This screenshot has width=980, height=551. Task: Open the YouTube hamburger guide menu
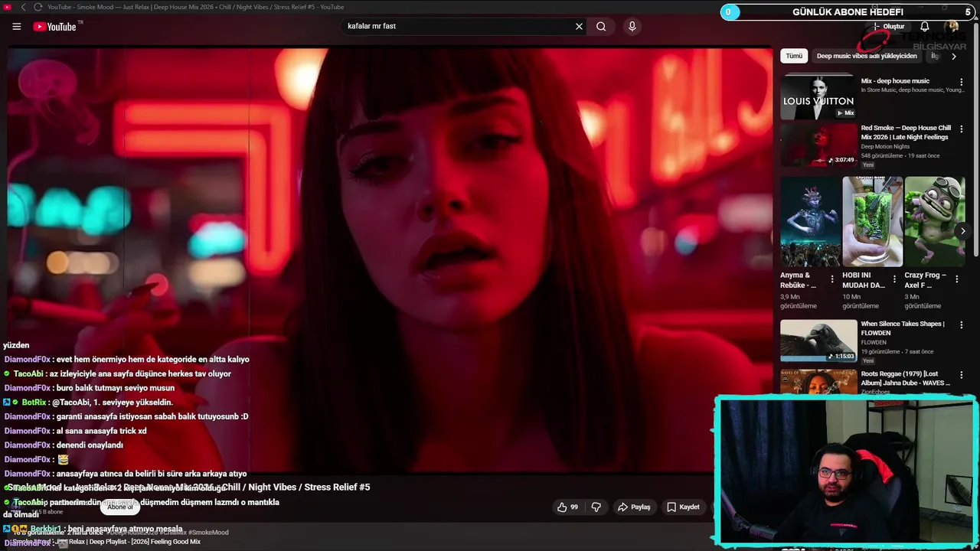point(16,26)
